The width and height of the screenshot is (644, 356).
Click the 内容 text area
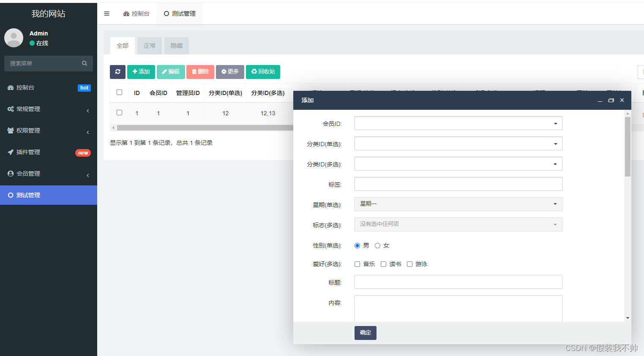[x=458, y=309]
